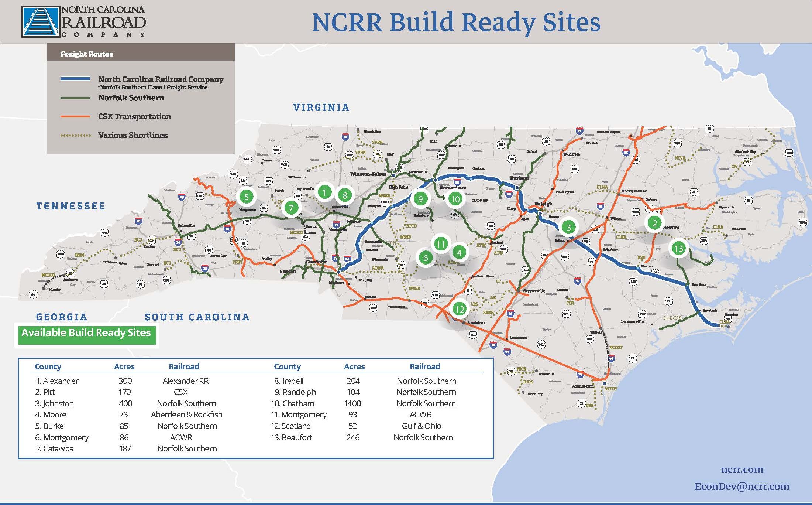
Task: Click the '9. Randolph' county entry
Action: (295, 392)
